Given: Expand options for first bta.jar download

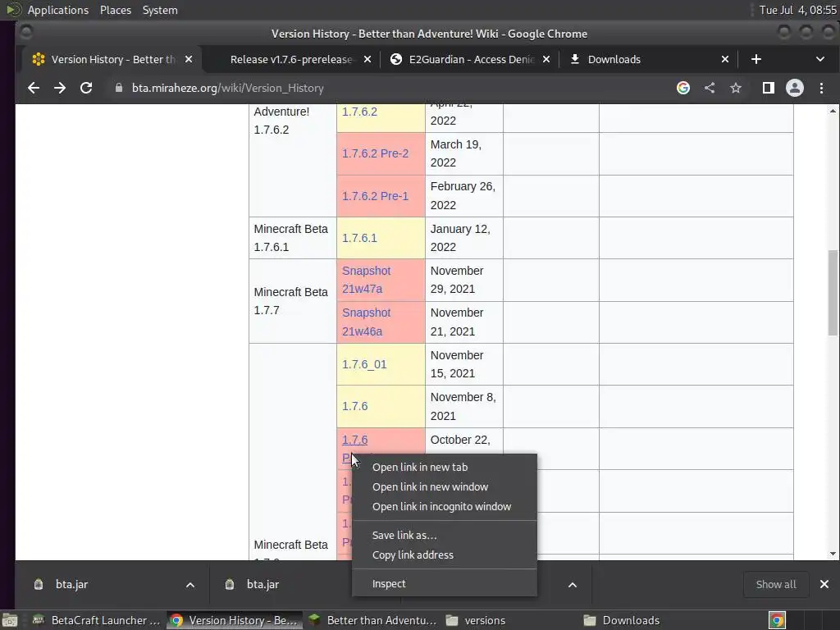Looking at the screenshot, I should coord(190,584).
